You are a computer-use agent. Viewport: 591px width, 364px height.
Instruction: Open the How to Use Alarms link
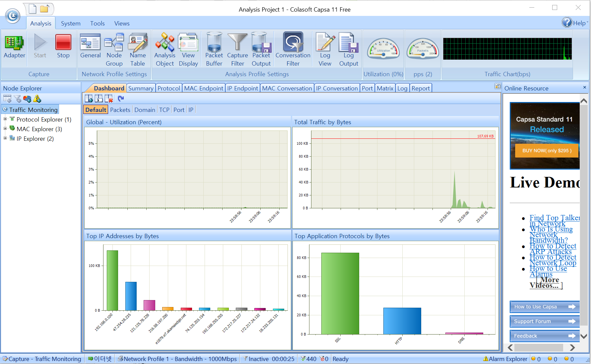[548, 271]
